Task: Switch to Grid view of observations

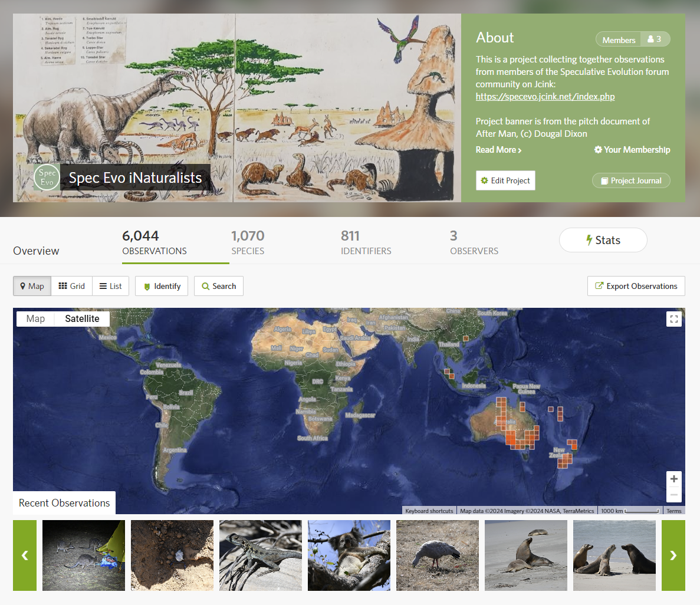Action: [x=71, y=286]
